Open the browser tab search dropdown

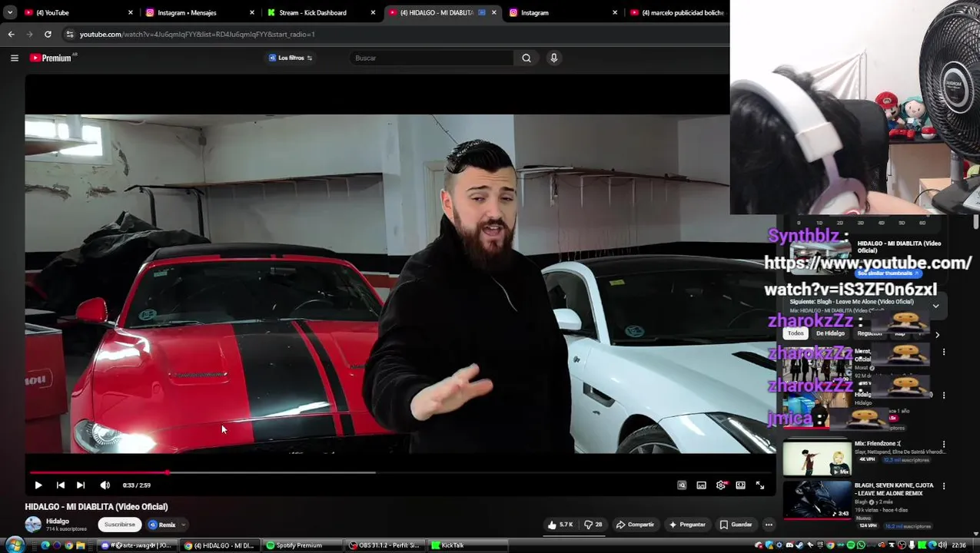(x=9, y=12)
